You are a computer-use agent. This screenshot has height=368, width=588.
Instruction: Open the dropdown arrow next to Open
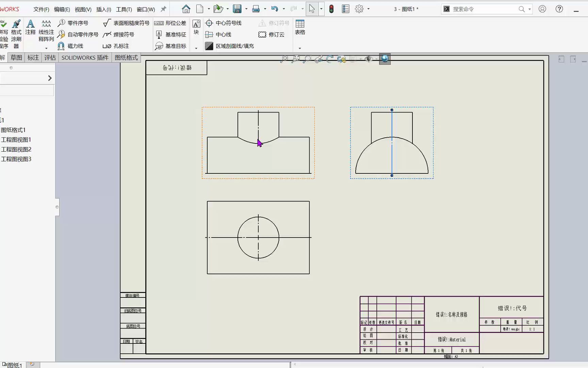[x=227, y=9]
